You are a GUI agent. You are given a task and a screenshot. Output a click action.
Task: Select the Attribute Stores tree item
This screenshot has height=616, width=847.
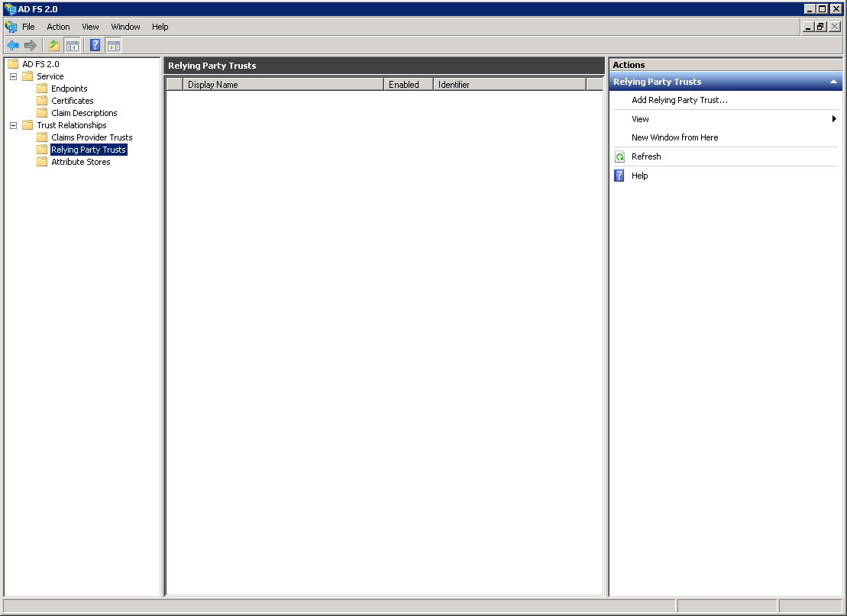click(x=81, y=162)
